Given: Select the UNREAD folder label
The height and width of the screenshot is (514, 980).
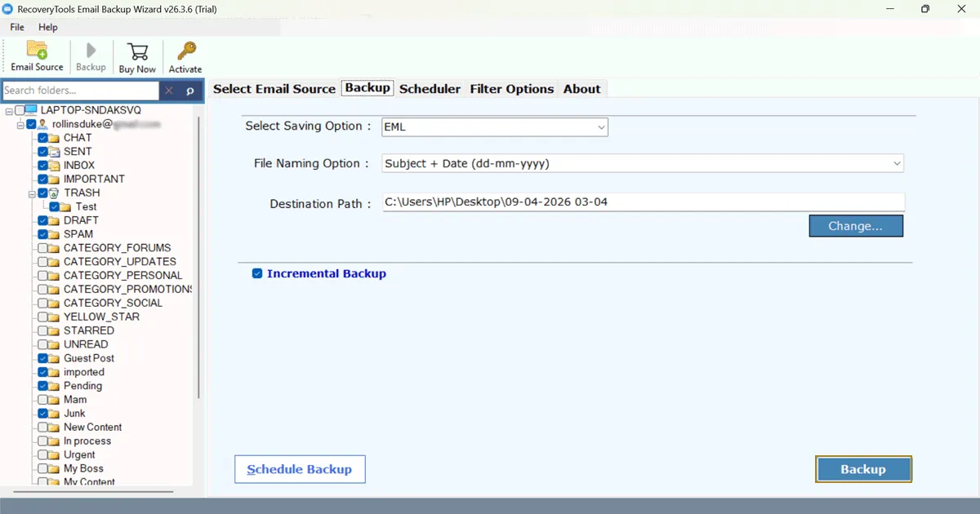Looking at the screenshot, I should (86, 344).
